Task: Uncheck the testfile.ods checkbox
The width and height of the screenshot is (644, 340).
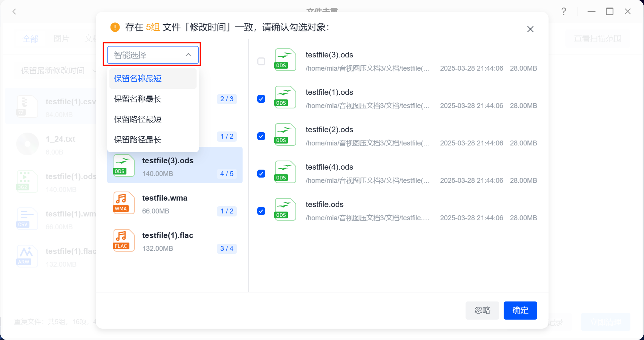Action: pyautogui.click(x=261, y=211)
